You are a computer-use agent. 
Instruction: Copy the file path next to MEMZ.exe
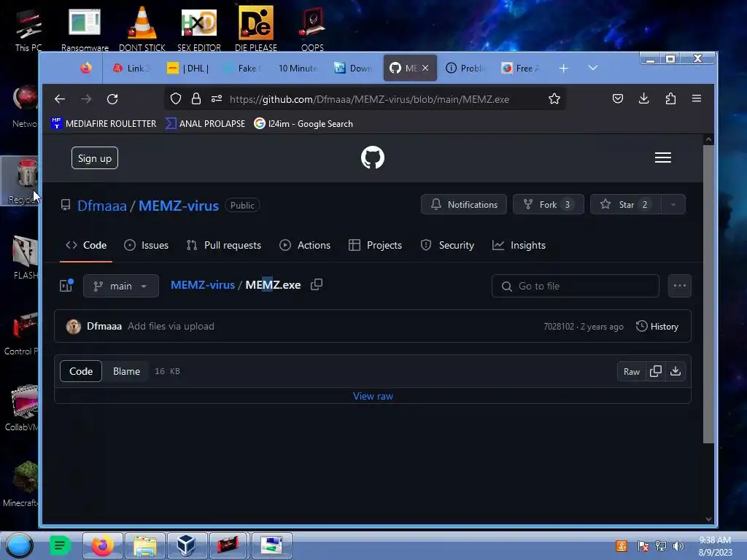tap(317, 285)
